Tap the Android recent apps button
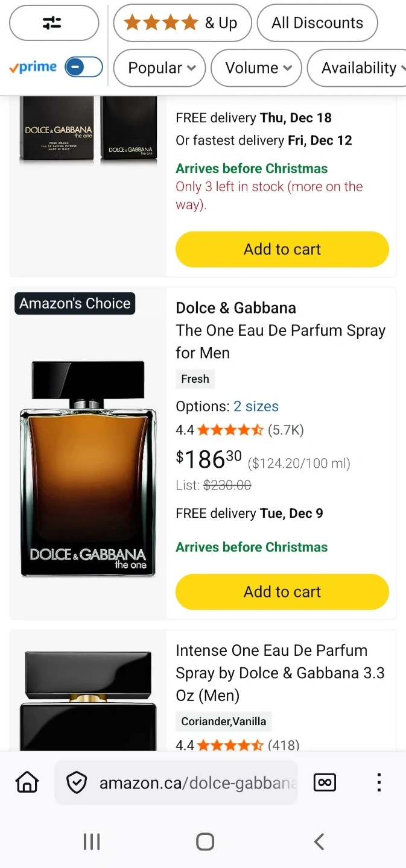Viewport: 406px width, 868px height. point(91,841)
